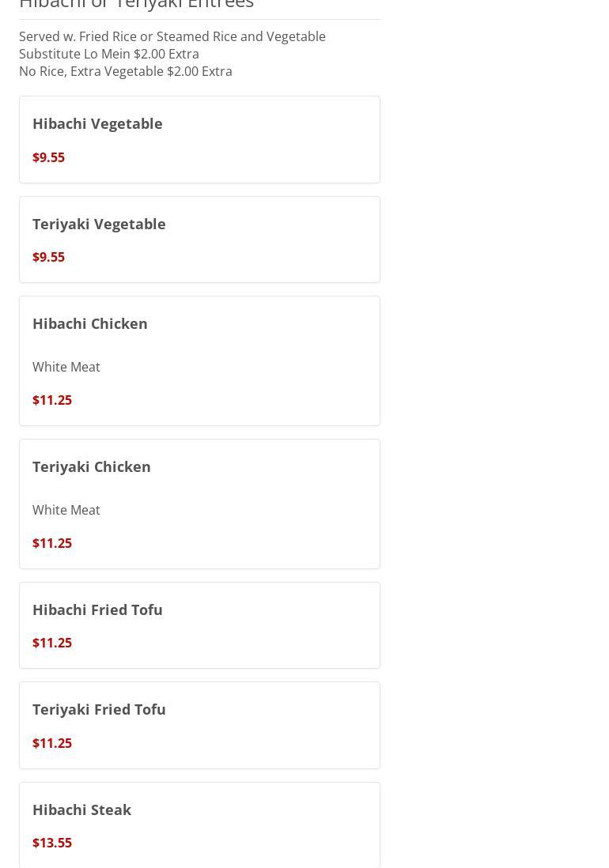
Task: Click the Served w. Fried Rice note
Action: [x=172, y=36]
